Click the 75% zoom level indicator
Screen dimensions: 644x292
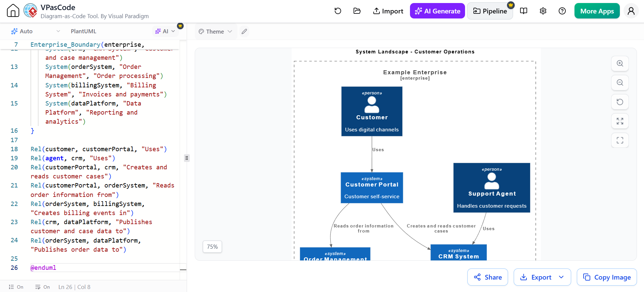[x=212, y=247]
